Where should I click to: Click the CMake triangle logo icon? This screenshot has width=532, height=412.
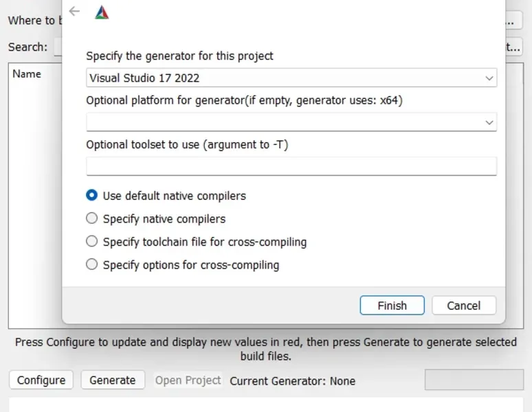coord(102,12)
